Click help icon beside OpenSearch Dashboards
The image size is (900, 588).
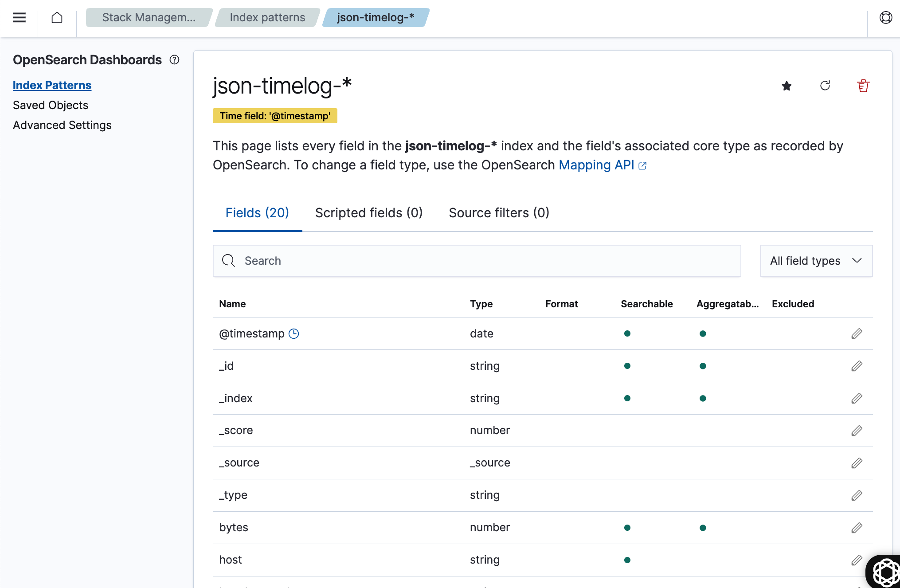175,60
